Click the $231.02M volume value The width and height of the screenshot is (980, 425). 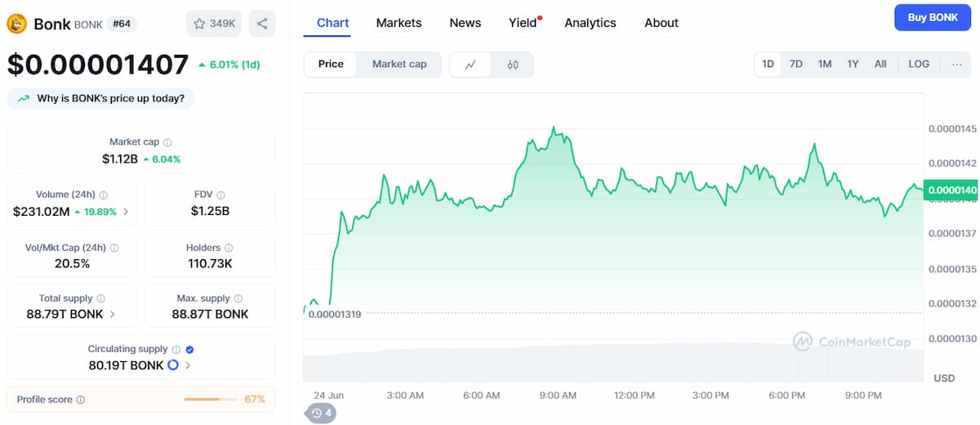coord(42,212)
